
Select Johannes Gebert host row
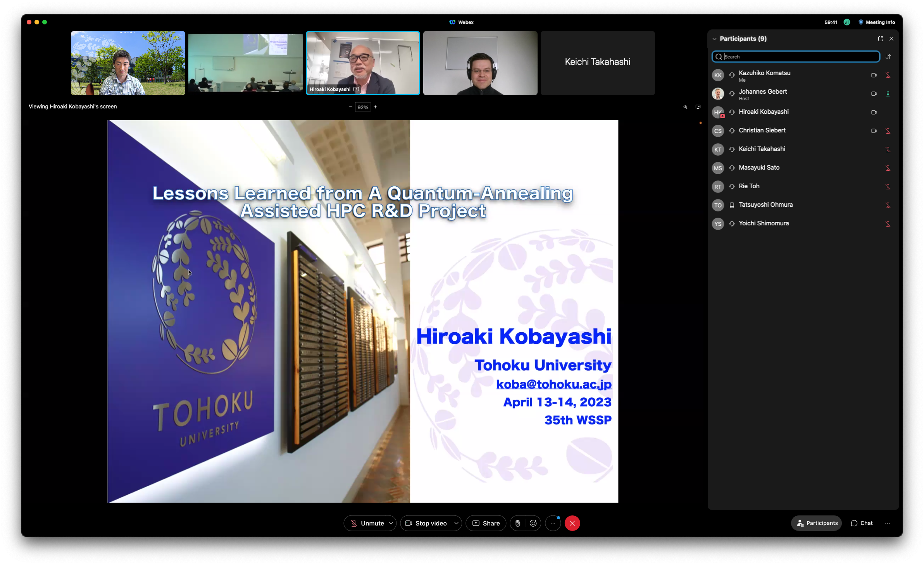tap(803, 94)
